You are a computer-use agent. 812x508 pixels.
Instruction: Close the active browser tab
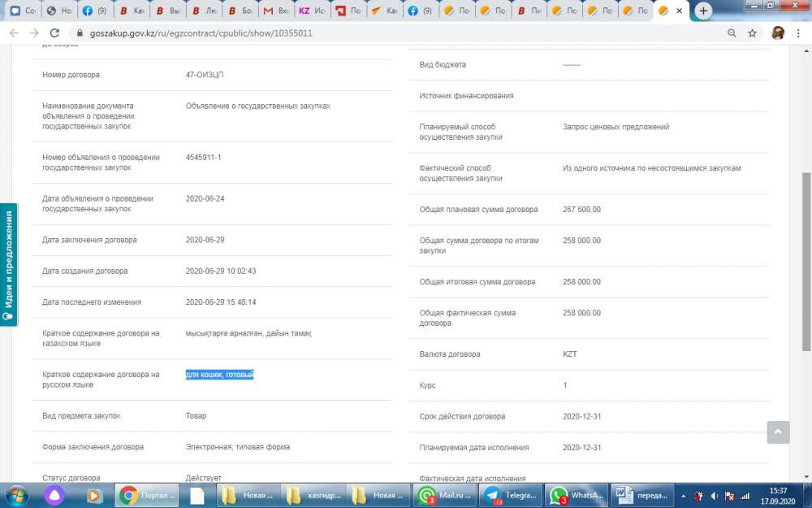click(x=680, y=11)
